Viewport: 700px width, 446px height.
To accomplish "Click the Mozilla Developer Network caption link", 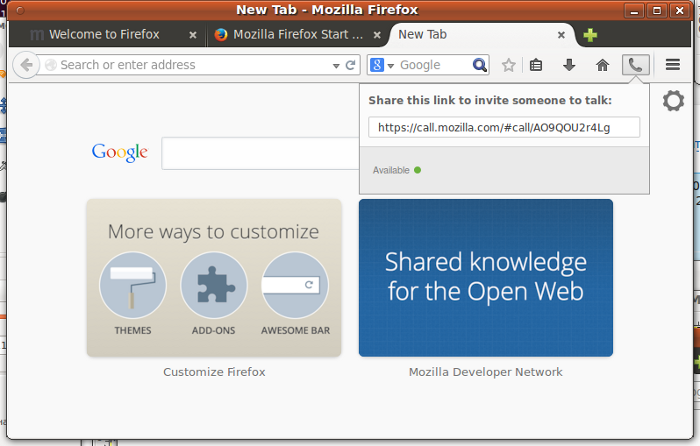I will 486,372.
